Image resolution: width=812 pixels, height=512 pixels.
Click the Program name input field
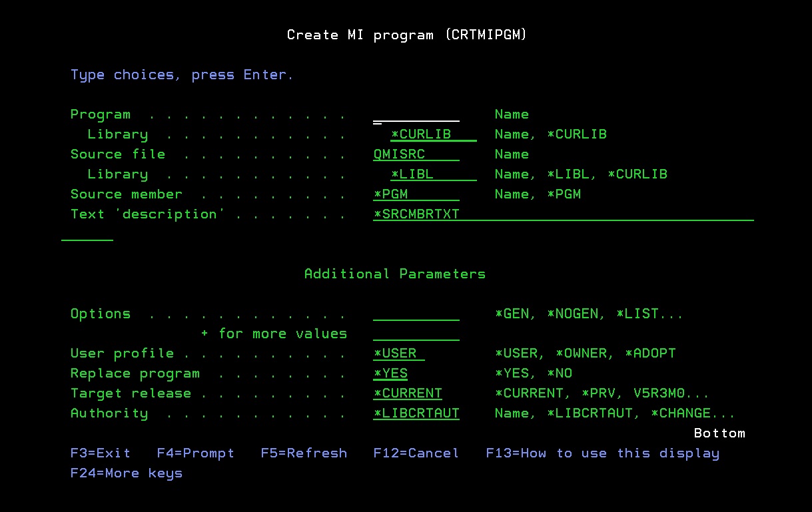(416, 115)
